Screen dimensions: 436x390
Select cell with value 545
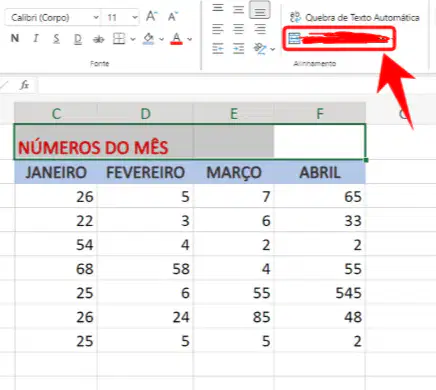pyautogui.click(x=320, y=293)
